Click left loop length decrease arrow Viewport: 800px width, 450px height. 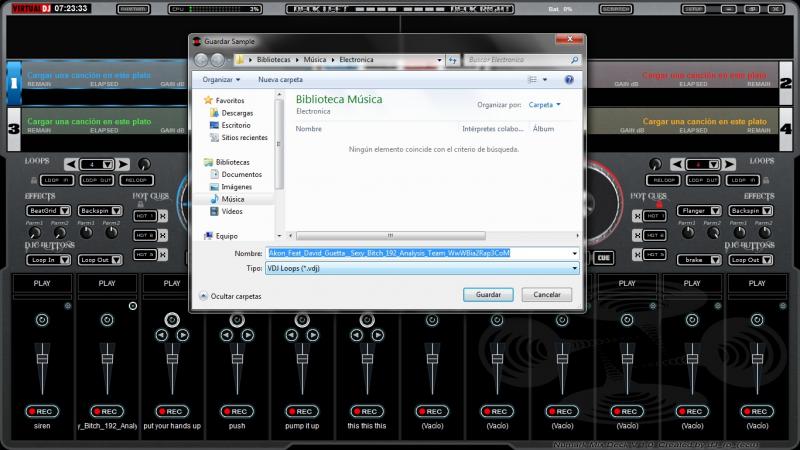tap(71, 164)
